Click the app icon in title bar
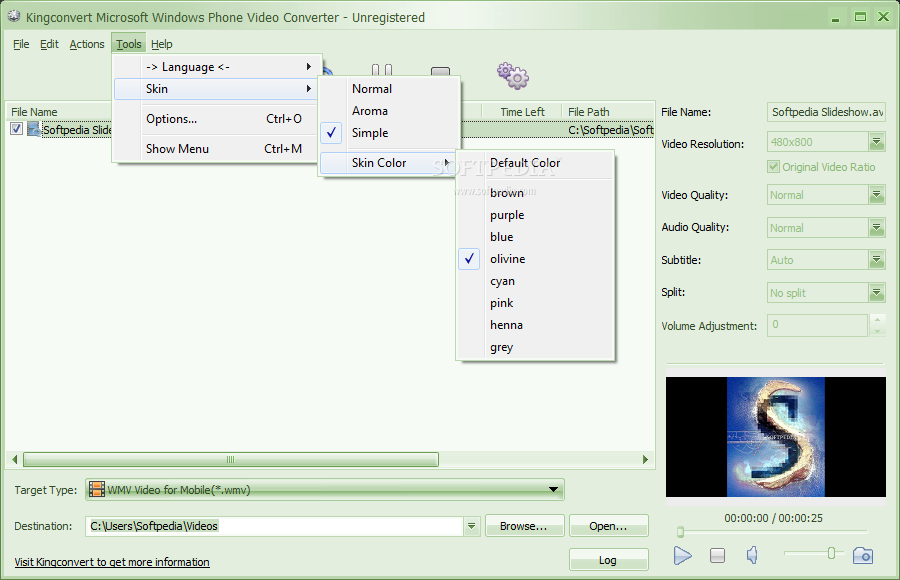The width and height of the screenshot is (900, 580). point(14,17)
